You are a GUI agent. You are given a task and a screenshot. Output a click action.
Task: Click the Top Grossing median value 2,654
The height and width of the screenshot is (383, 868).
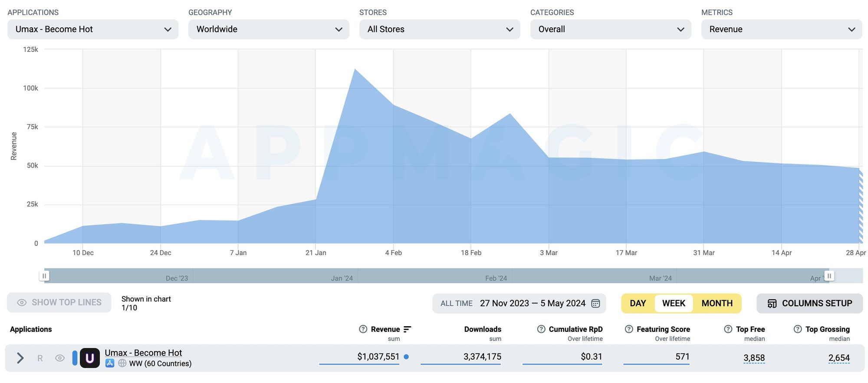click(839, 358)
